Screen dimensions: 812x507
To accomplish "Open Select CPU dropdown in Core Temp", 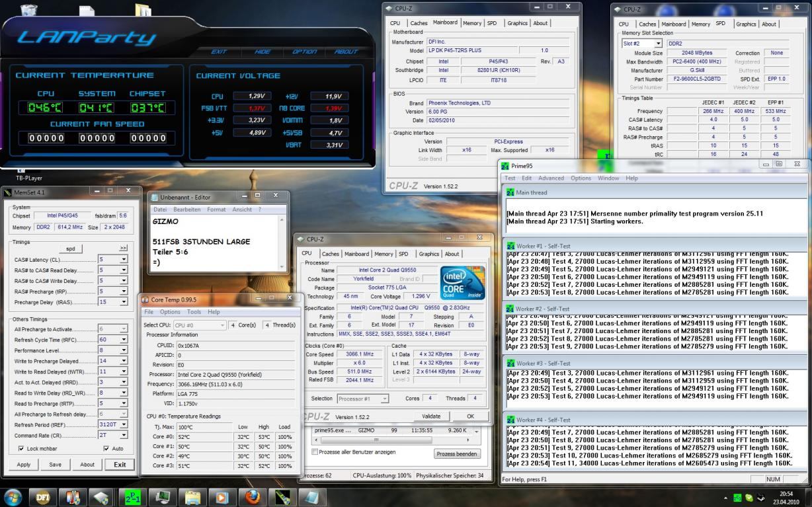I will coord(200,325).
